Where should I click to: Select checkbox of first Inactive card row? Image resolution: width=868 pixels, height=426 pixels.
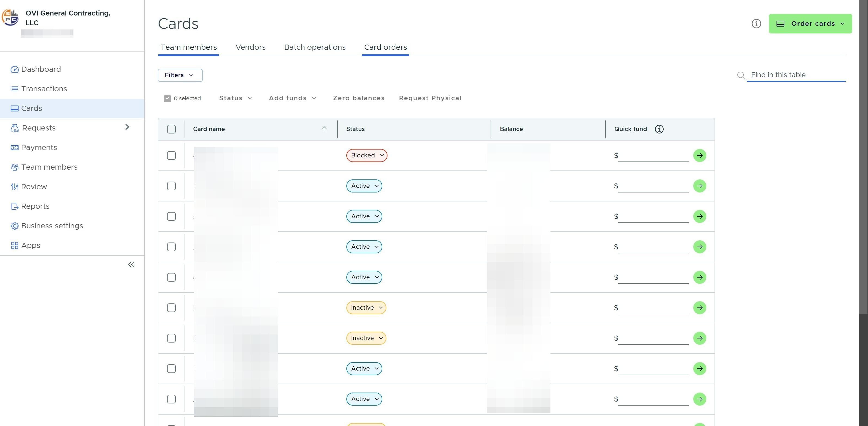tap(171, 308)
